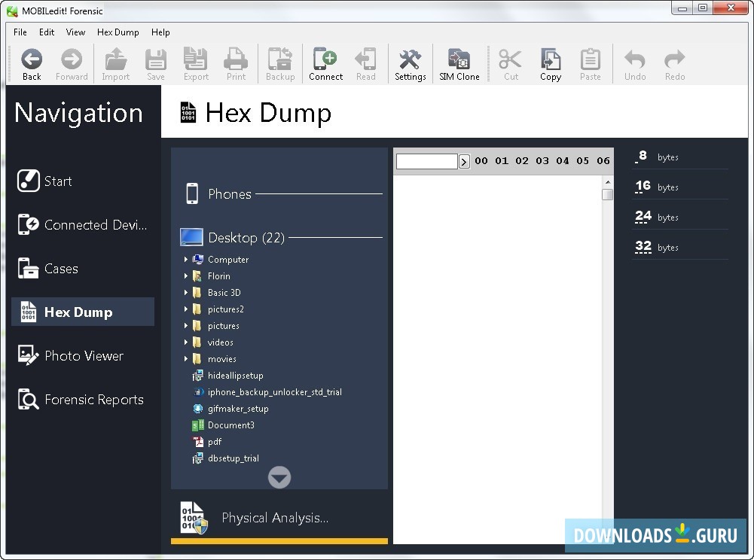This screenshot has height=560, width=754.
Task: Click the Read toolbar icon
Action: coord(365,65)
